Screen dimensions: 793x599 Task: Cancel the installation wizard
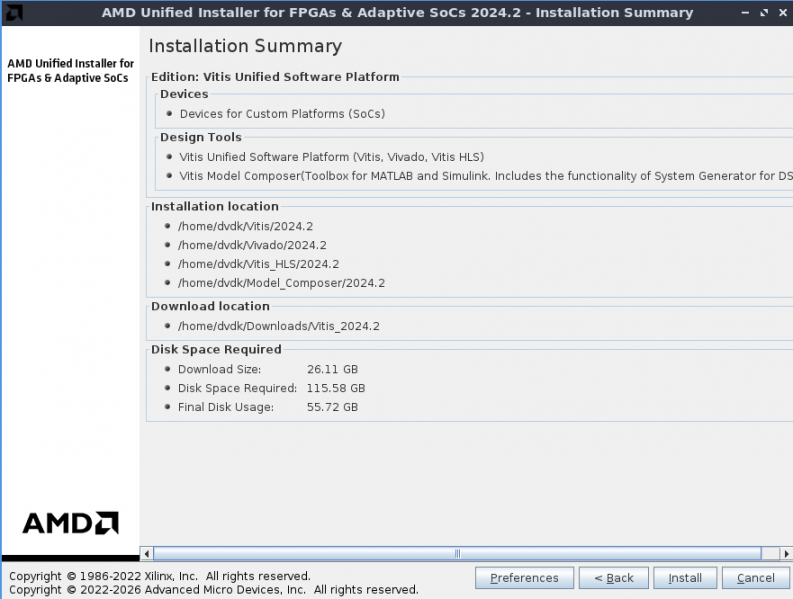755,578
